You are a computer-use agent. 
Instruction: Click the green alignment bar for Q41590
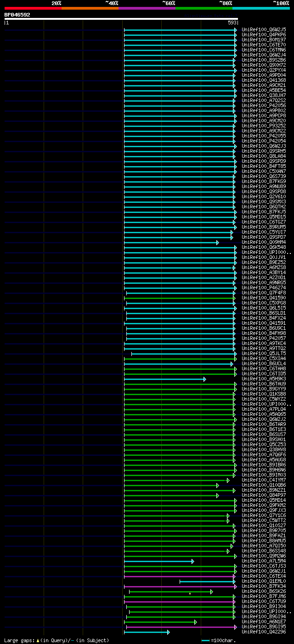coord(180,298)
